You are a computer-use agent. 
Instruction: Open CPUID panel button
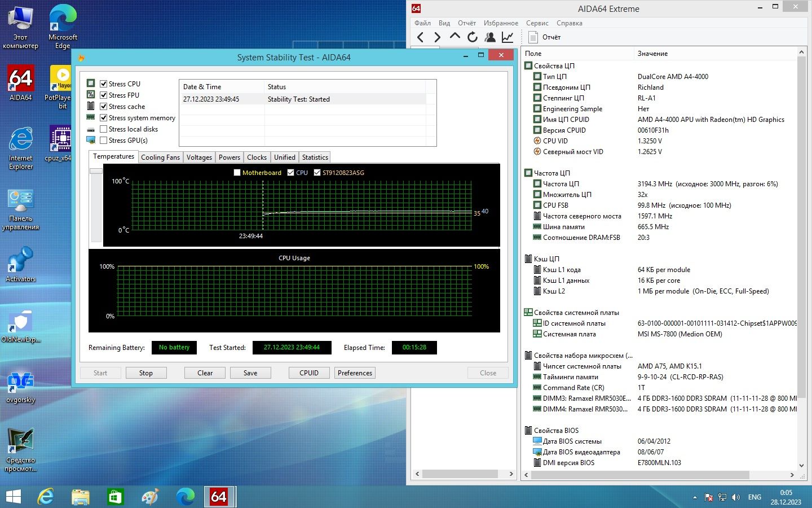[x=309, y=373]
